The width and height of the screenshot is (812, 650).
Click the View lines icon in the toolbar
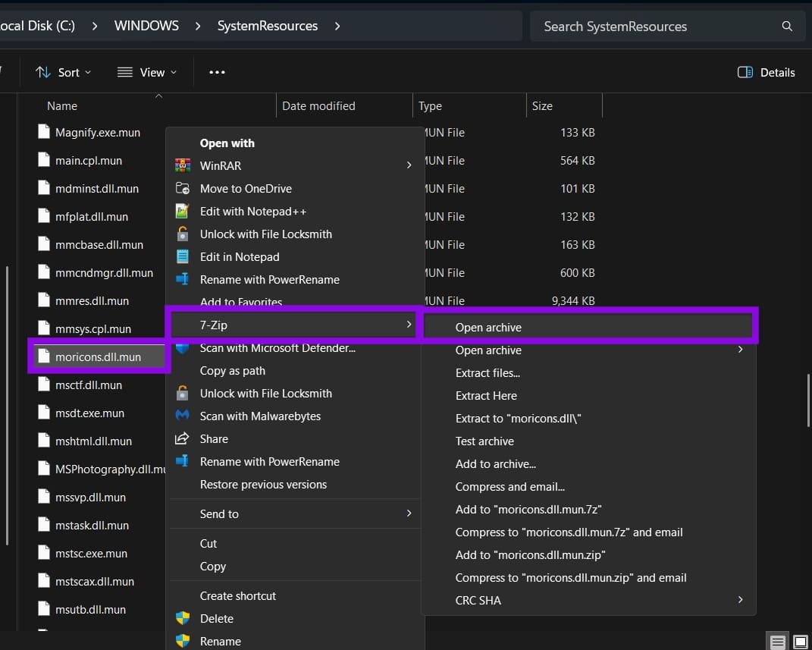pos(125,73)
